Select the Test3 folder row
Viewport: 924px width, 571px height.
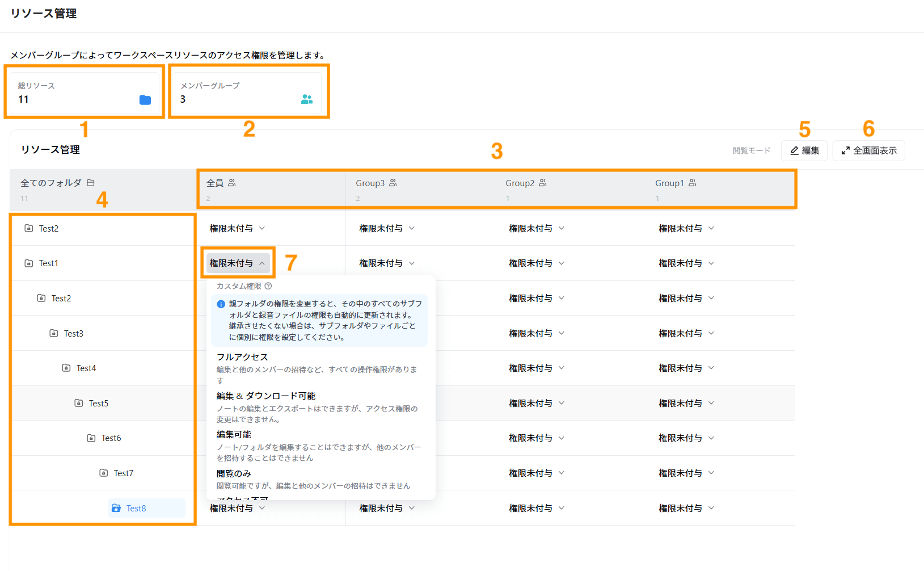(x=103, y=333)
